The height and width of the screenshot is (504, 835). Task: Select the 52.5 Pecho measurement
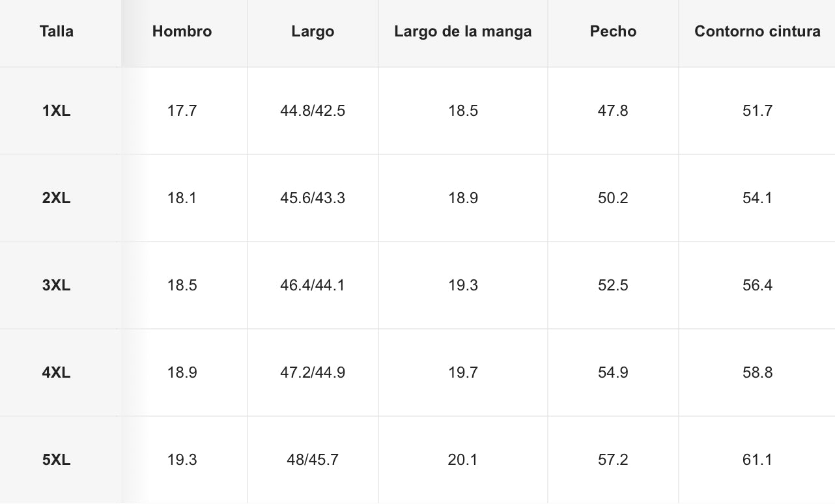[x=613, y=285]
